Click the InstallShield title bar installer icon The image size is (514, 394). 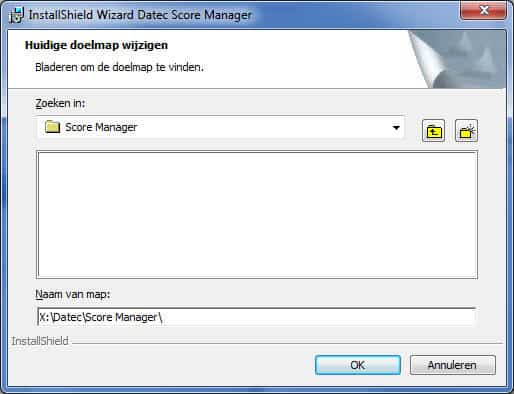[17, 15]
